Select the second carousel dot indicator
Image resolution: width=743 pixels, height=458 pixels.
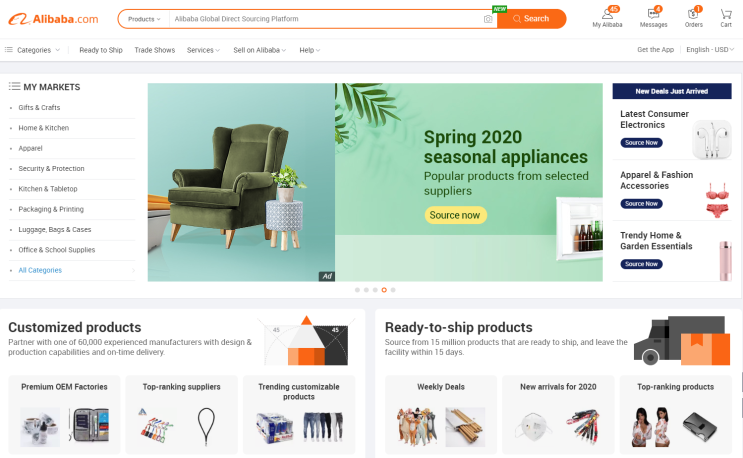(x=366, y=290)
